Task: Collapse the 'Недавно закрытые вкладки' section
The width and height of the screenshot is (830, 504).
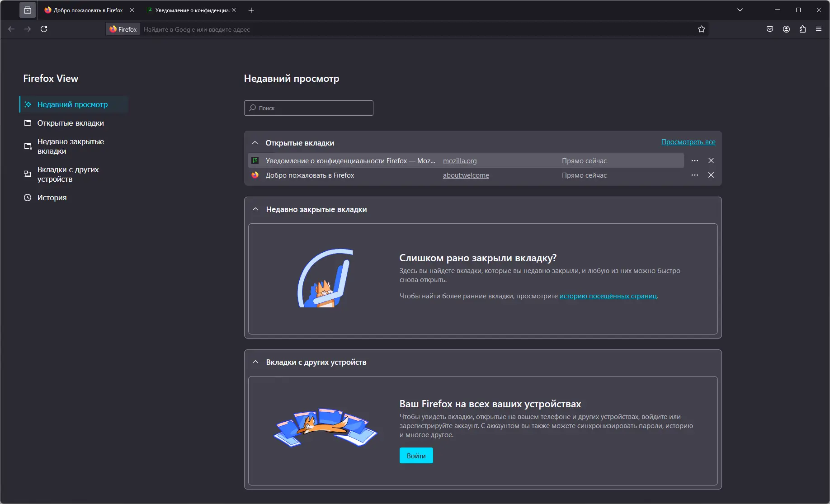Action: [x=255, y=209]
